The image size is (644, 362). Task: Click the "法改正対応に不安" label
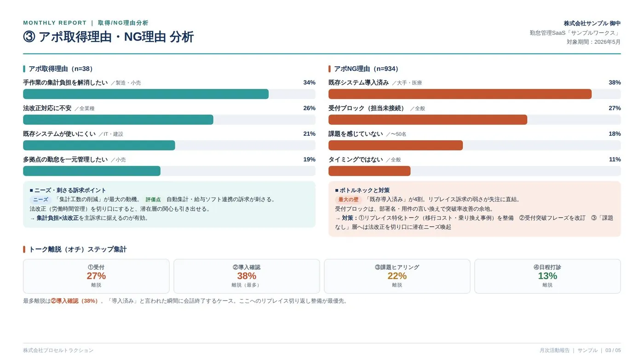click(47, 109)
